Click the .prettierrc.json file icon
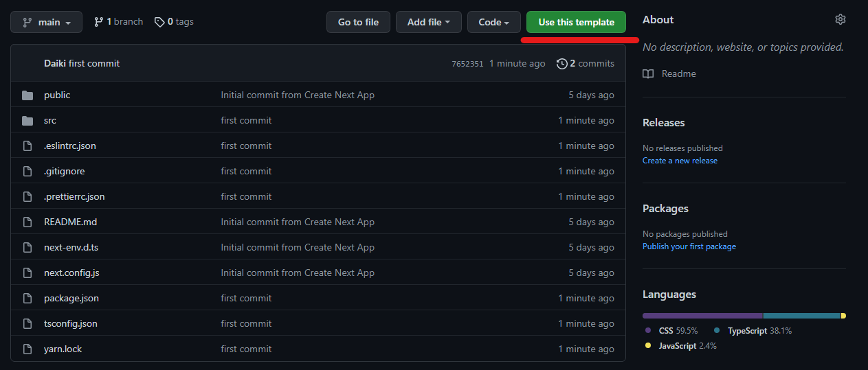Viewport: 868px width, 370px height. click(x=27, y=196)
